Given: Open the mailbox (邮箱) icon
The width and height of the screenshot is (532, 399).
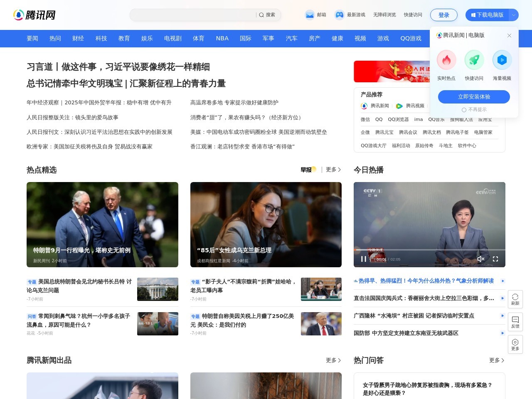Looking at the screenshot, I should (310, 15).
